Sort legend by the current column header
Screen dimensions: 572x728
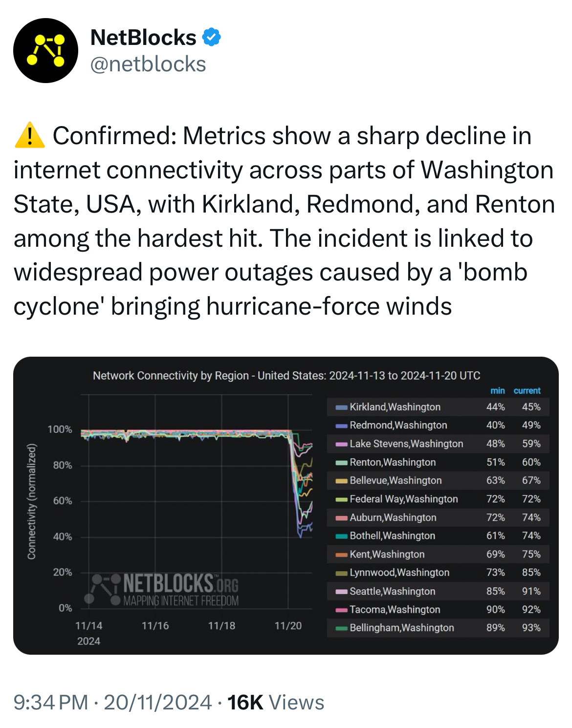pos(527,391)
